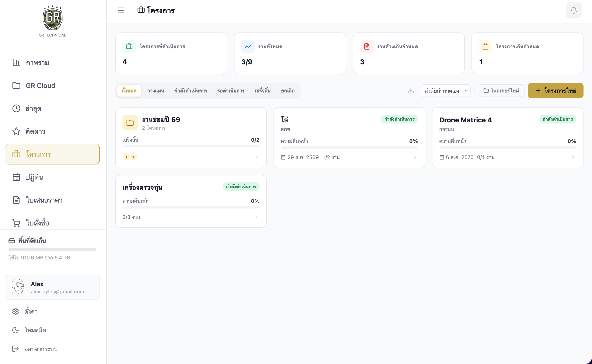Screen dimensions: 592x364
Task: Click the ติดดาว star icon
Action: [16, 131]
